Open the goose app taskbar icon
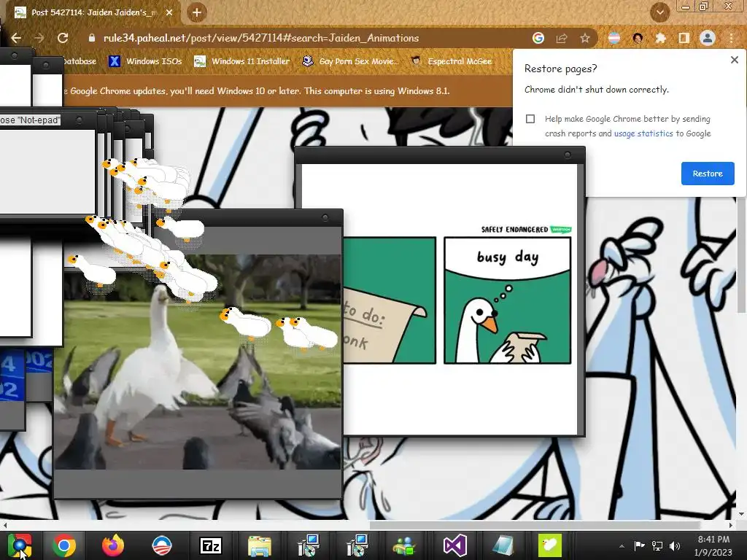This screenshot has height=560, width=747. [x=550, y=545]
